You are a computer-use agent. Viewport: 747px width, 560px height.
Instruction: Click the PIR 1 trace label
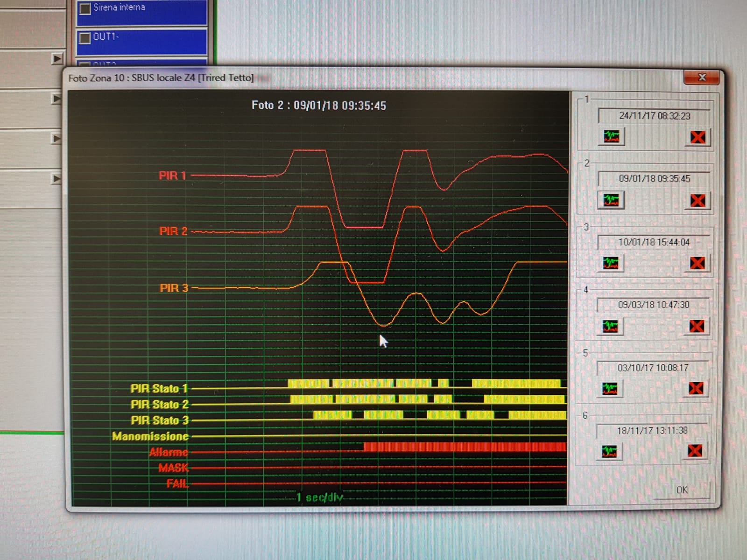tap(172, 176)
